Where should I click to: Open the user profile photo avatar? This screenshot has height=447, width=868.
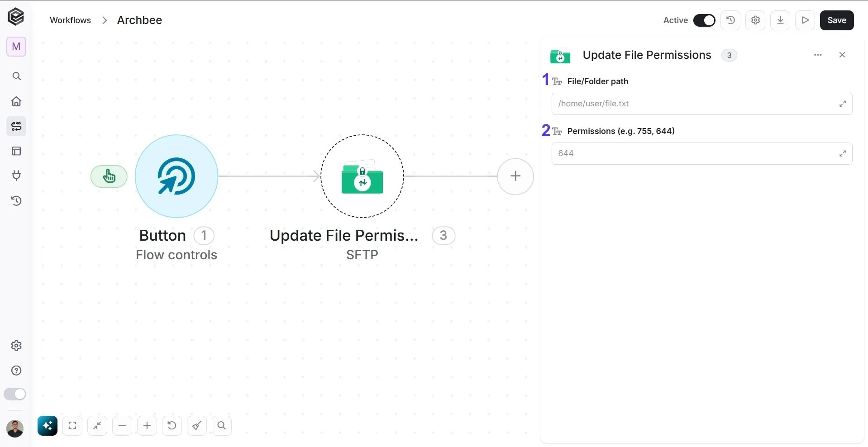tap(15, 428)
